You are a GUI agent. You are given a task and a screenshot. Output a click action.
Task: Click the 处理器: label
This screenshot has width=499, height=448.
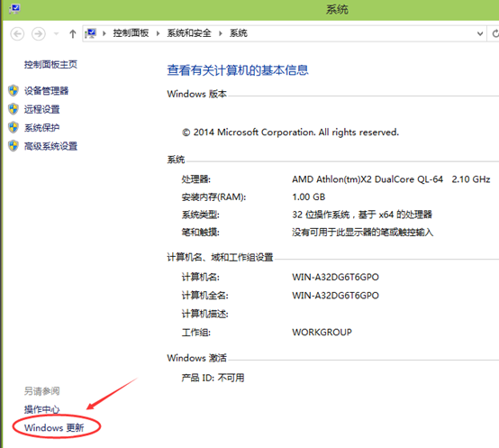coord(196,179)
